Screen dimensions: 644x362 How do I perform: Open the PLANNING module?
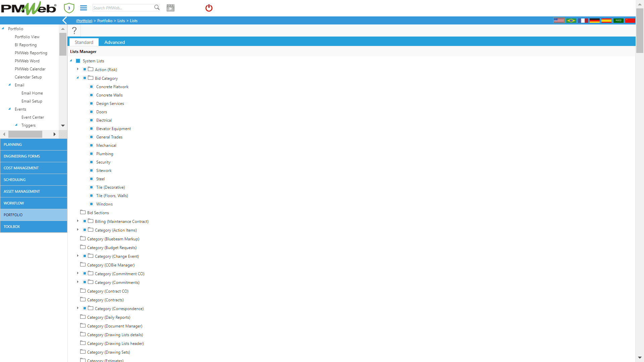click(34, 144)
